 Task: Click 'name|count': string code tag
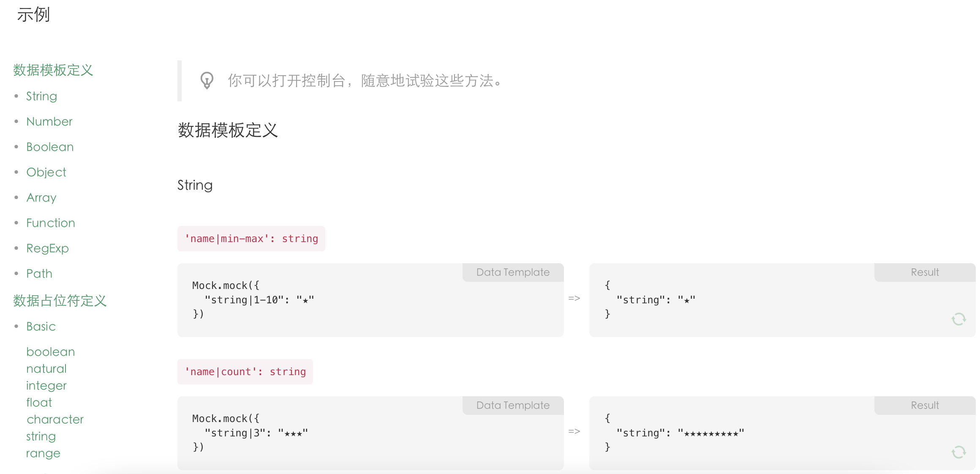[x=243, y=371]
